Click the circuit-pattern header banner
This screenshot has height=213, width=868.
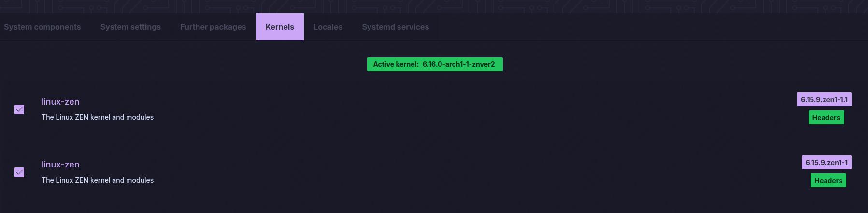tap(434, 6)
